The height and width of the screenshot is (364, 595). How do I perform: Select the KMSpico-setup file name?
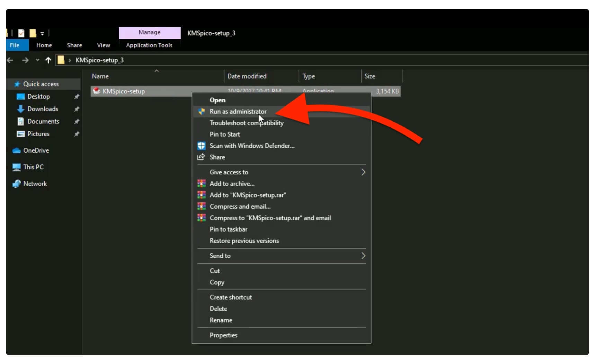tap(124, 91)
